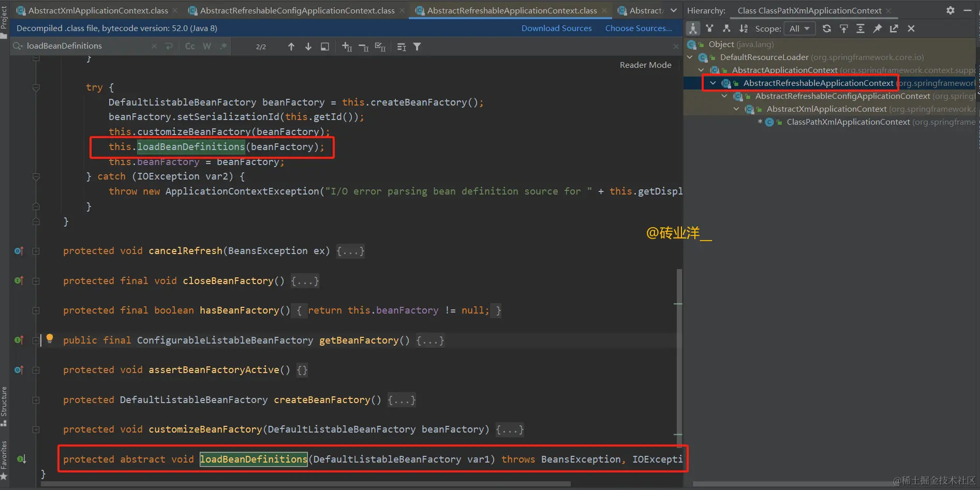
Task: Expand all nodes in hierarchy tree
Action: 860,28
